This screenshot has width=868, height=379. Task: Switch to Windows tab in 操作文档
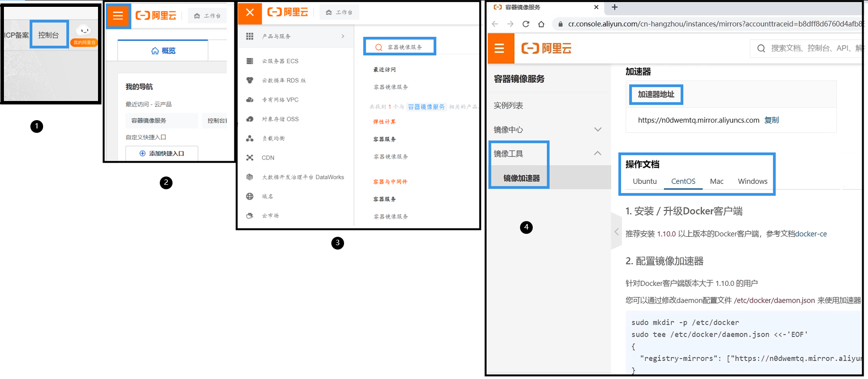[752, 181]
